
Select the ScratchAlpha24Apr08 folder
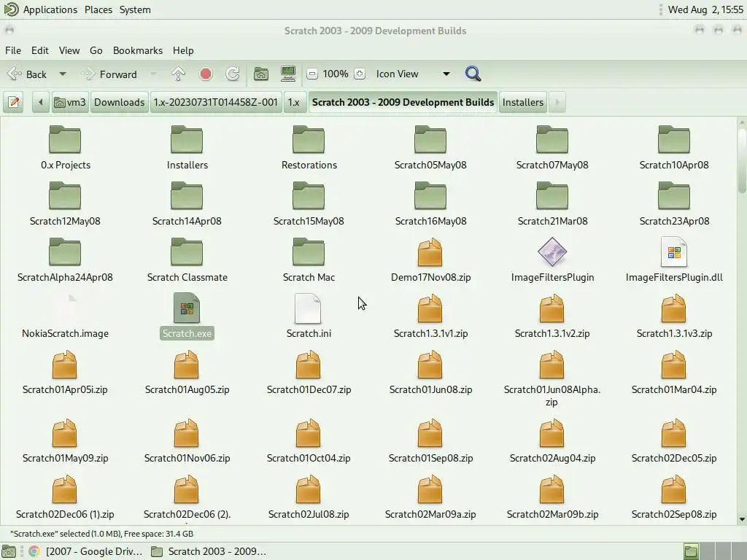pyautogui.click(x=65, y=260)
